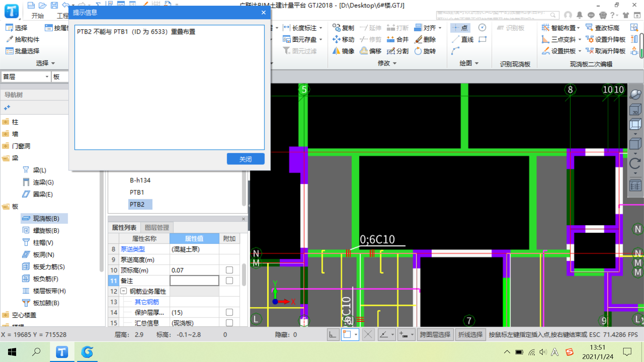The height and width of the screenshot is (362, 644).
Task: Click 选择 select tool in ribbon
Action: pos(16,28)
